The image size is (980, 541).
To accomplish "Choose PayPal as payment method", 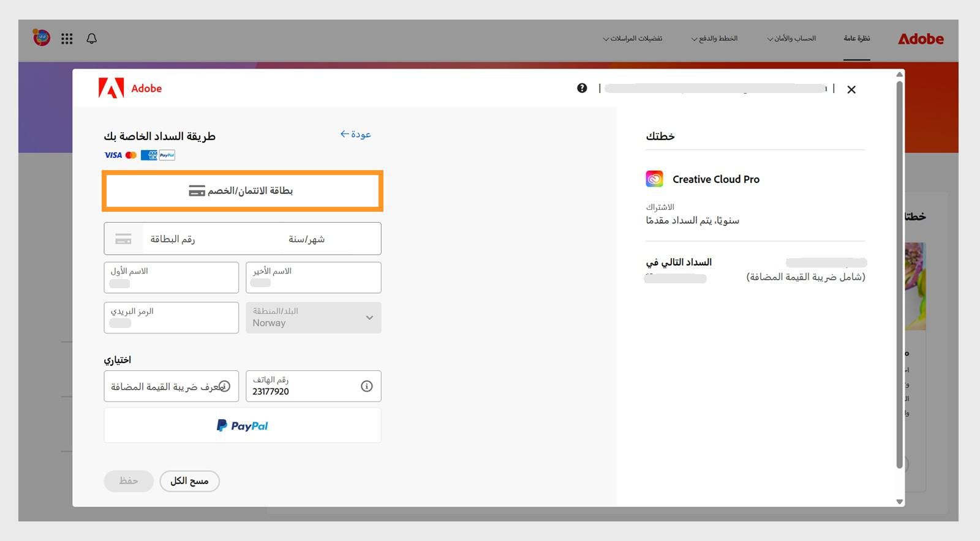I will click(x=243, y=425).
